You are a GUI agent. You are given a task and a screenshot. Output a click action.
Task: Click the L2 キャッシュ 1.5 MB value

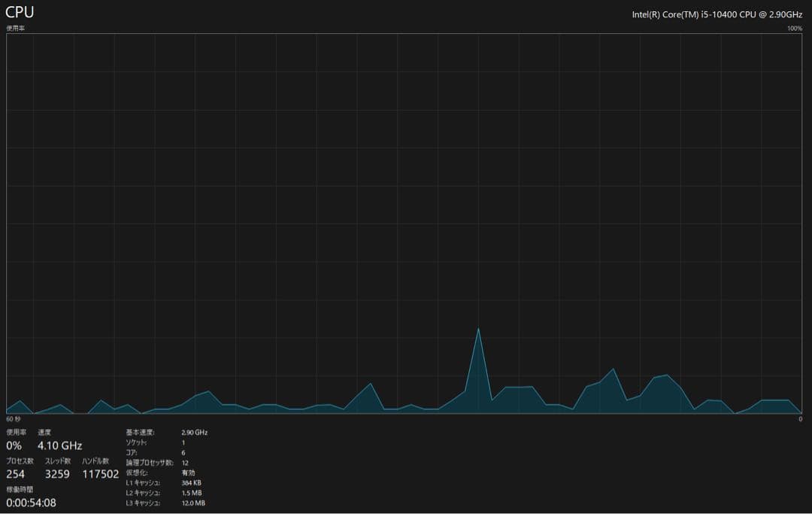(x=191, y=492)
